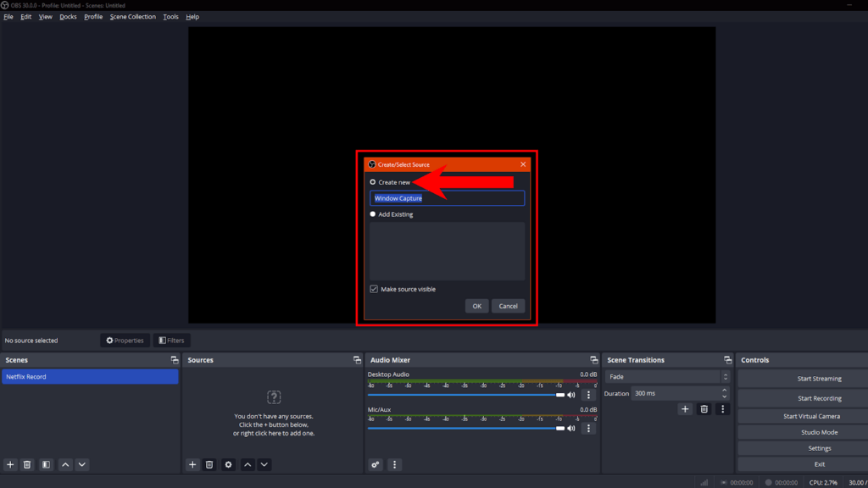Click CPU usage in status bar
The width and height of the screenshot is (868, 488).
pos(823,482)
